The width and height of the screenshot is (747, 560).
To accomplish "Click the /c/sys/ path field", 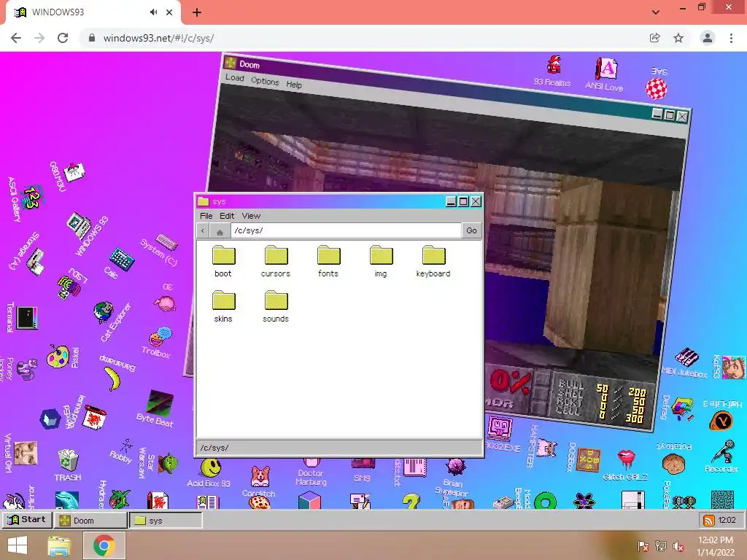I will 347,230.
